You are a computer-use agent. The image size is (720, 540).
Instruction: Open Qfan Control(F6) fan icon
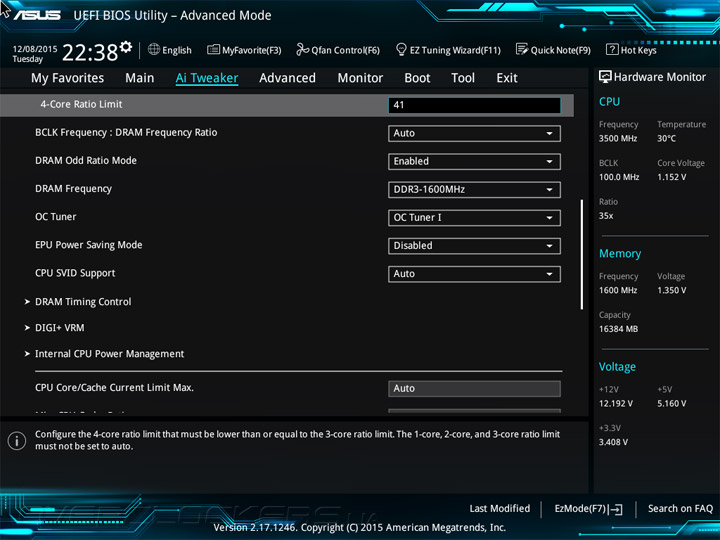coord(302,49)
